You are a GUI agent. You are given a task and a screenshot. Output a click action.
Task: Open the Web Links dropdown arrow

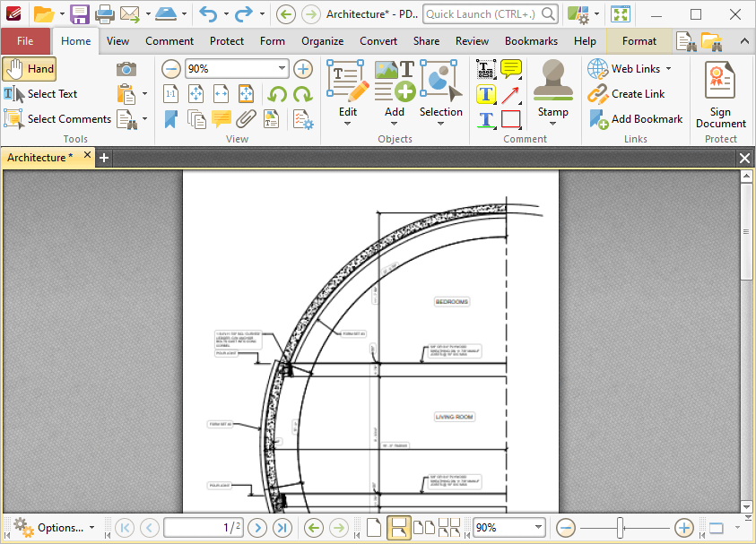669,69
